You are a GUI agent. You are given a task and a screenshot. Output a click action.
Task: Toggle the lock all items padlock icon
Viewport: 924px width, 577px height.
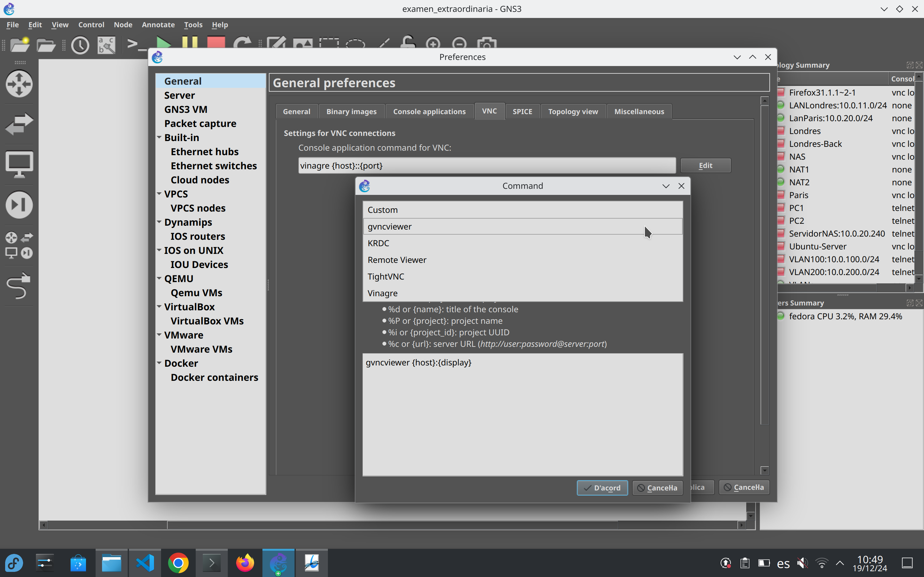coord(407,43)
